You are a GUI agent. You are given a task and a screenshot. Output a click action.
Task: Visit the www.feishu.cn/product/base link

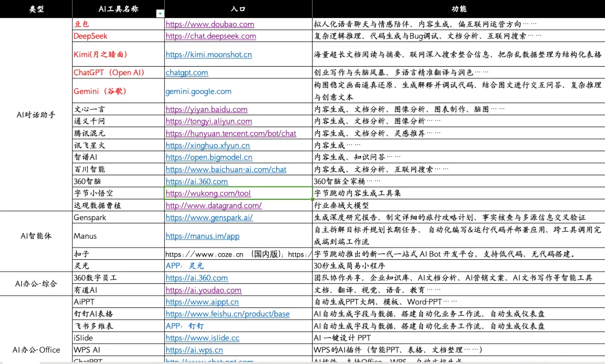(227, 314)
